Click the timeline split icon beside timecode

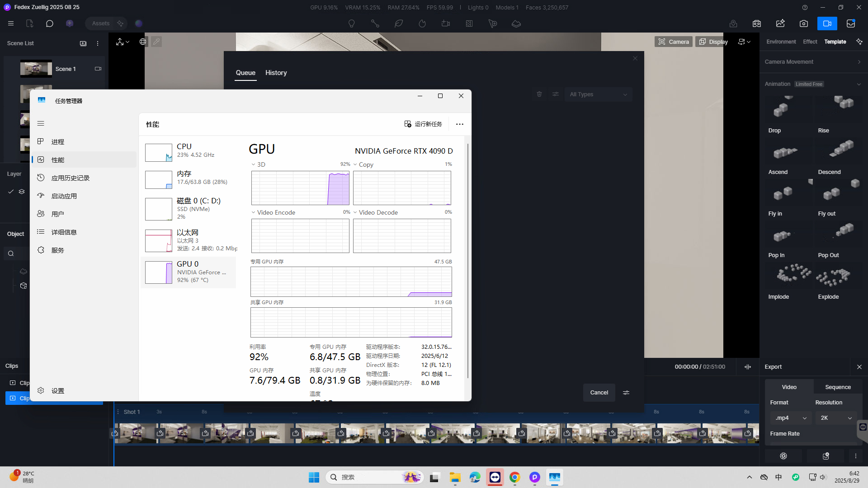(x=747, y=367)
